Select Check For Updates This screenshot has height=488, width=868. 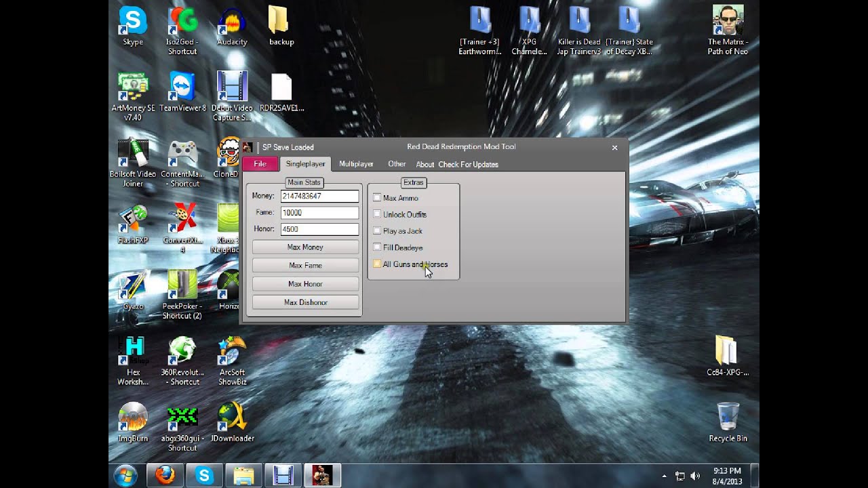pos(468,165)
